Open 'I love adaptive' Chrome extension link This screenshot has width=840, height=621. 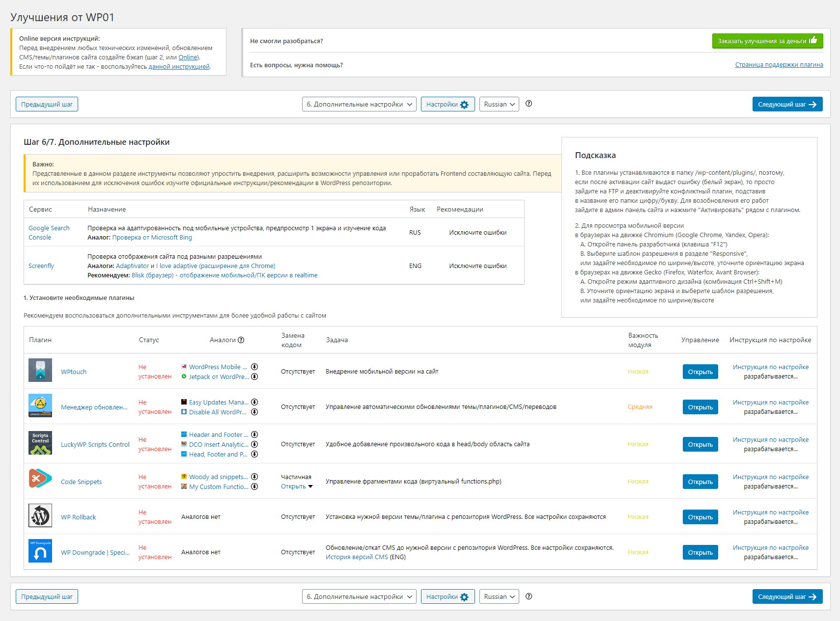click(216, 266)
